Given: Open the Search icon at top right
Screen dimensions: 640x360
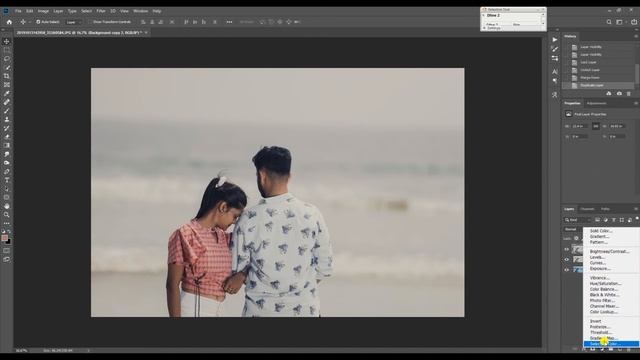Looking at the screenshot, I should pyautogui.click(x=609, y=22).
